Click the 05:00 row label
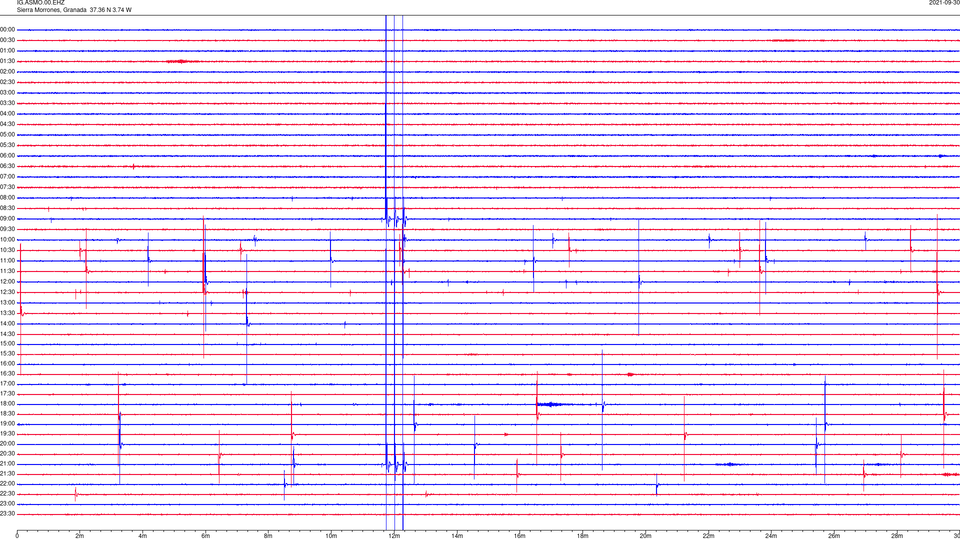The height and width of the screenshot is (540, 960). pos(7,135)
